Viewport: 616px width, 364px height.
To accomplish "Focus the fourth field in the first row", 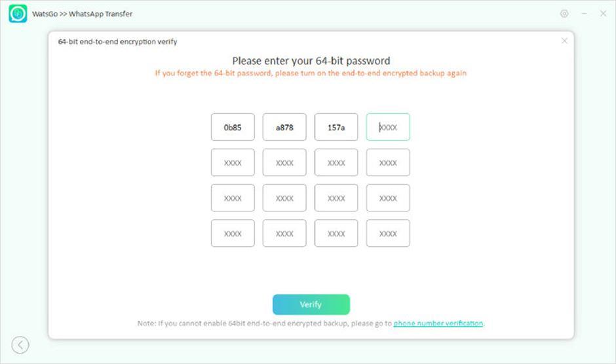I will (388, 127).
